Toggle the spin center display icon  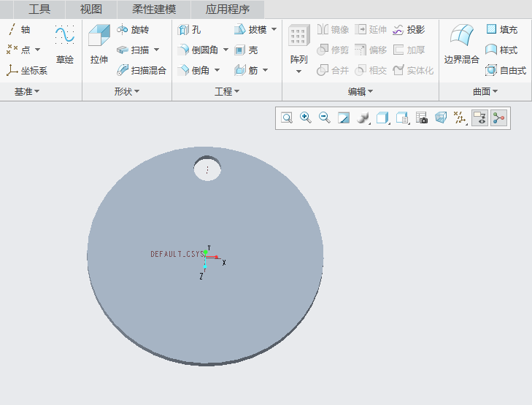pyautogui.click(x=498, y=118)
